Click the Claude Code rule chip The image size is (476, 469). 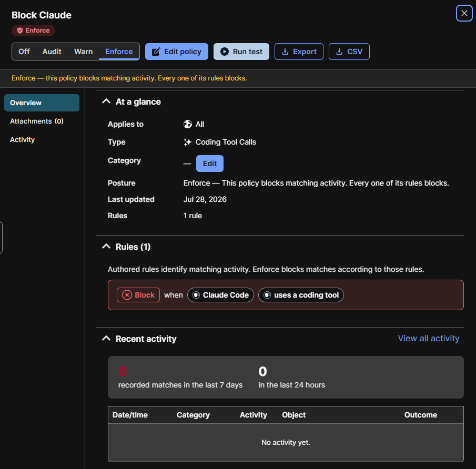coord(221,295)
